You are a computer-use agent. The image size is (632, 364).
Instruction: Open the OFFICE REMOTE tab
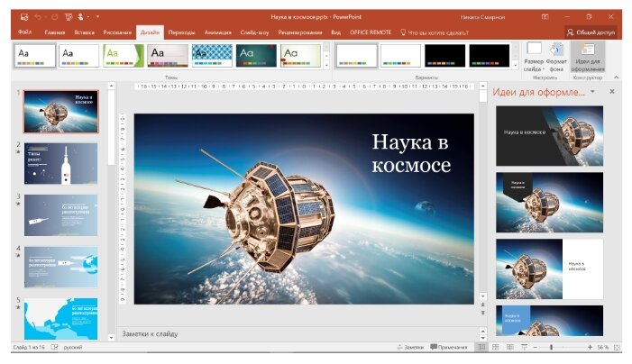371,32
